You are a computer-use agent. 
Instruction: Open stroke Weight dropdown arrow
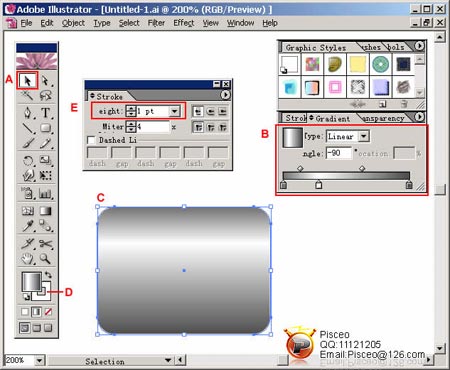point(174,111)
